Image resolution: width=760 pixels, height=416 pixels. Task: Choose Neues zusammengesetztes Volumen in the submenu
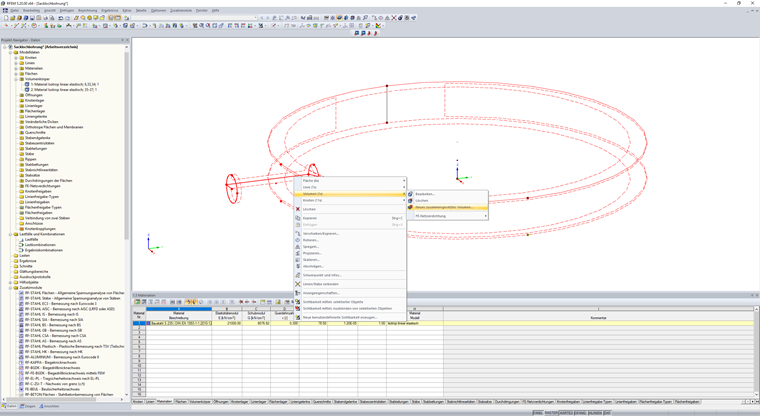point(447,207)
